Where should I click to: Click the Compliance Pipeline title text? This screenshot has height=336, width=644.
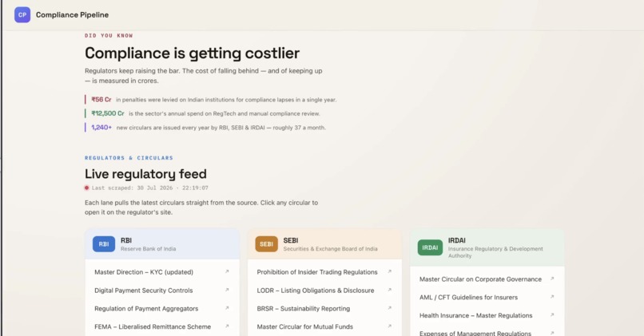click(x=72, y=15)
